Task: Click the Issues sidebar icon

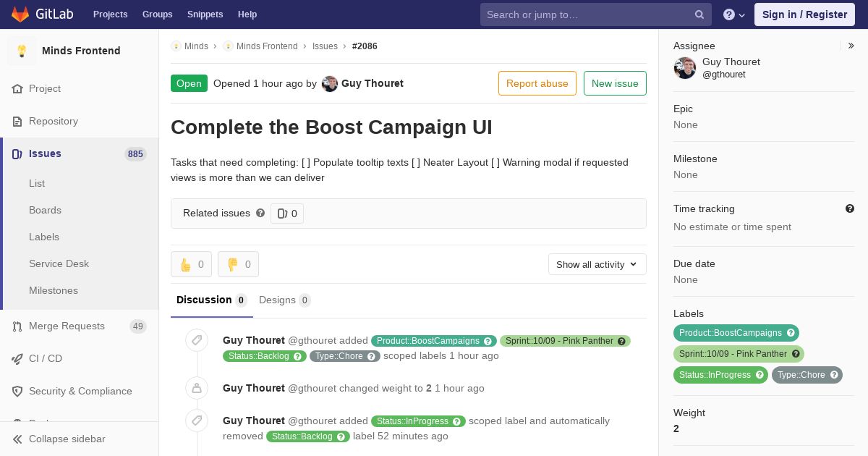Action: [x=17, y=153]
